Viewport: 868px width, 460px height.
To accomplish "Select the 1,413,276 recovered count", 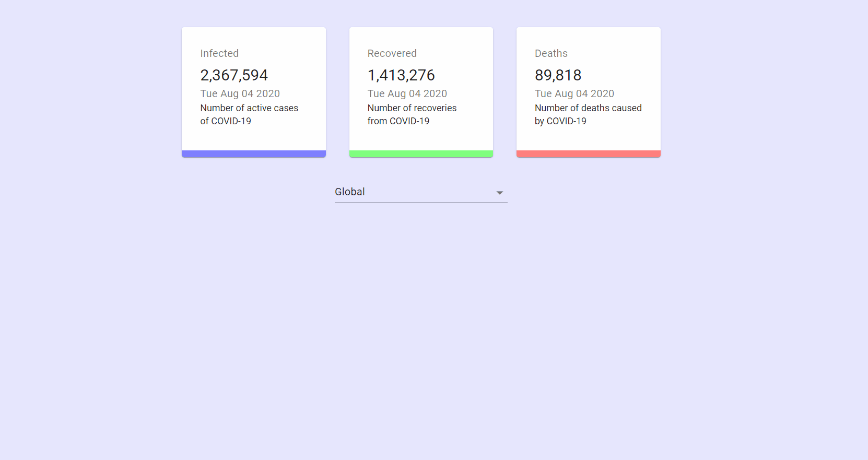I will pos(401,75).
